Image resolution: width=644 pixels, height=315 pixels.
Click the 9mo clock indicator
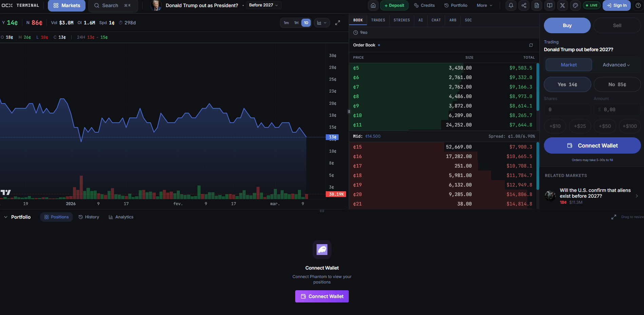[360, 33]
